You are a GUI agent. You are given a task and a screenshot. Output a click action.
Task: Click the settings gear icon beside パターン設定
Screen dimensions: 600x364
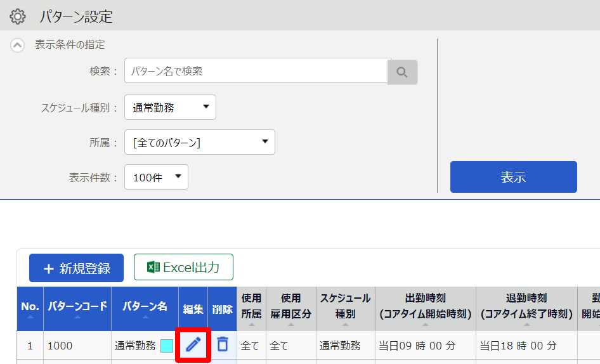(x=18, y=16)
